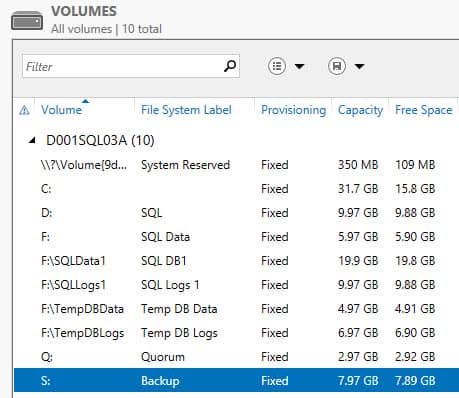Select the highlighted S: volume
The width and height of the screenshot is (459, 398).
[236, 380]
